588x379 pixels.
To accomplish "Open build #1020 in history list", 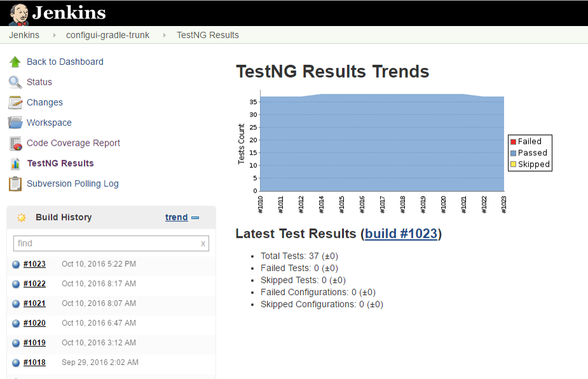I will click(34, 323).
